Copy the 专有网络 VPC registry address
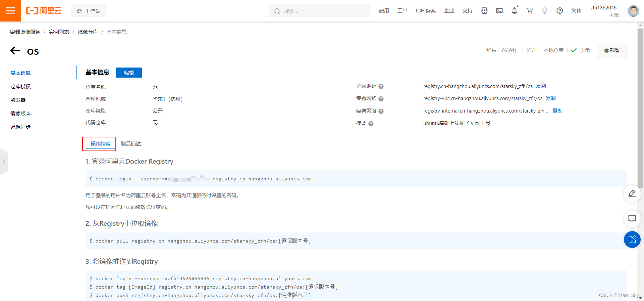644x301 pixels. coord(551,98)
